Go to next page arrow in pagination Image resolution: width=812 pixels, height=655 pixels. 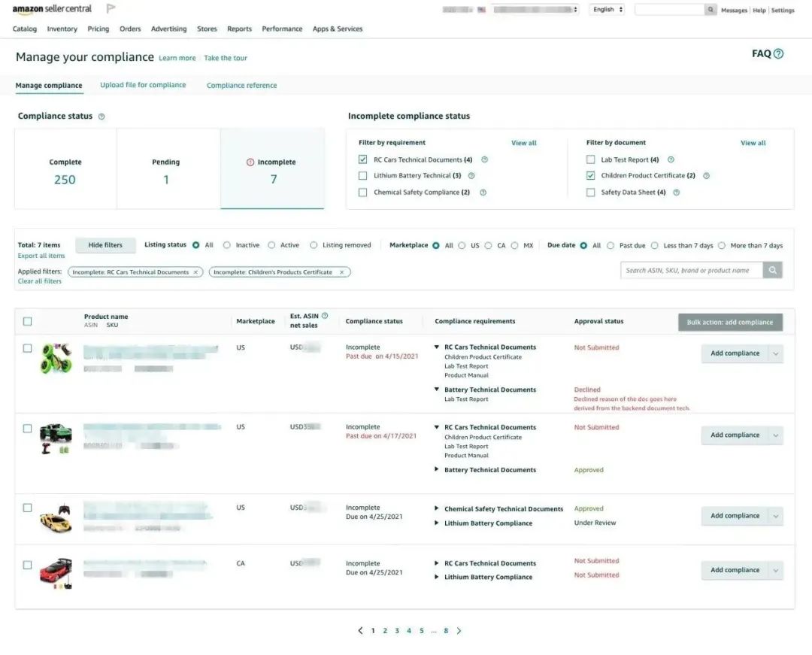tap(459, 631)
